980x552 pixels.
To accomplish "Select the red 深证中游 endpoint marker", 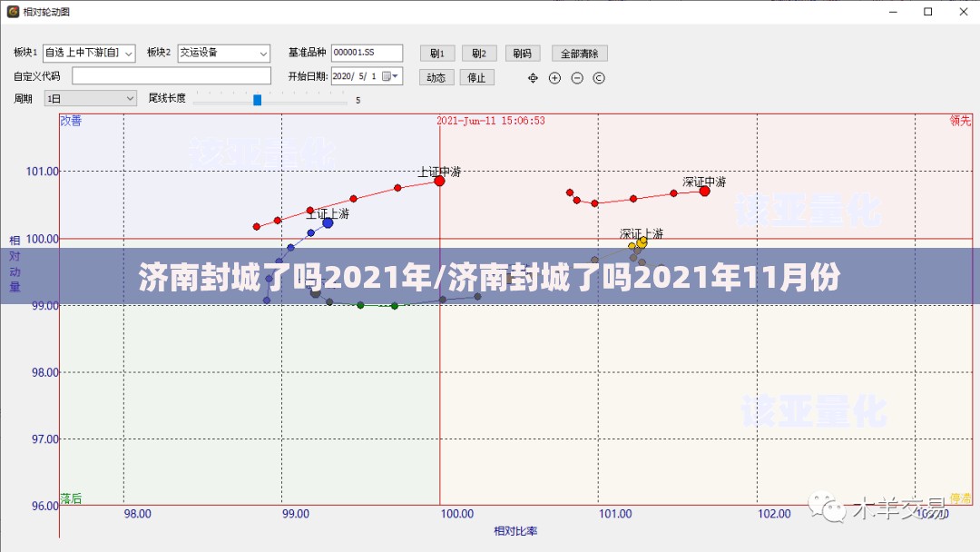I will tap(704, 191).
